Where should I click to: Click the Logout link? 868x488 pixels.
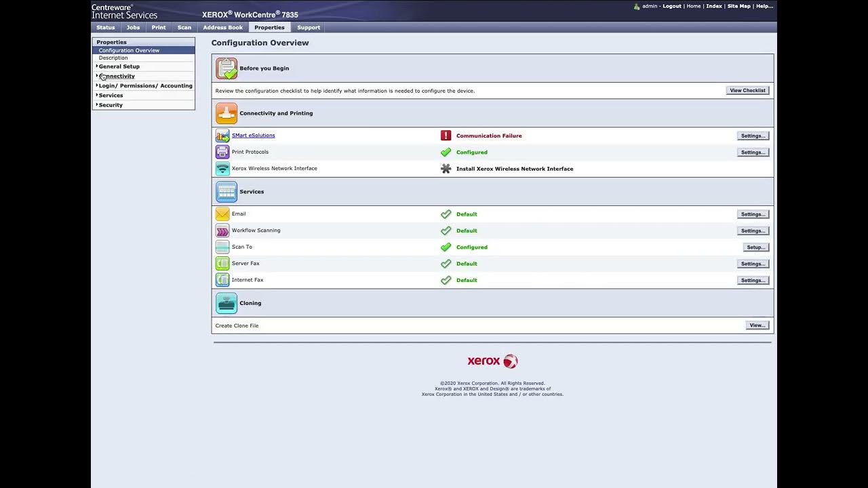[672, 6]
